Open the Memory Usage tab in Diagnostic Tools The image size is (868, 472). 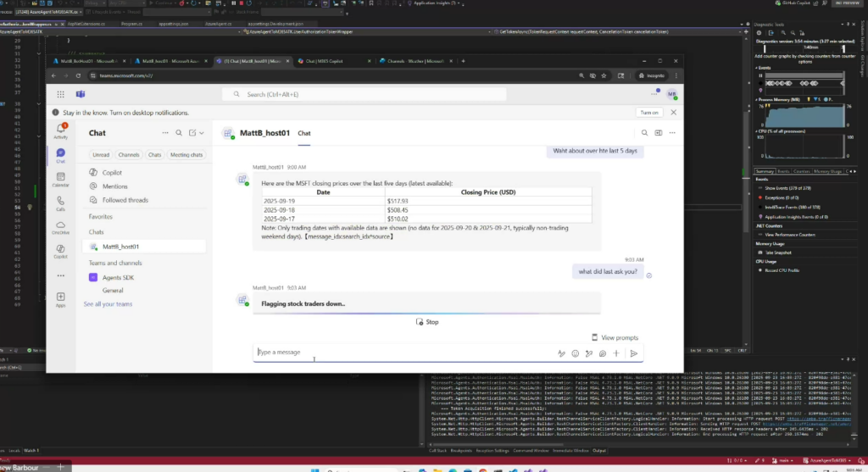(827, 171)
